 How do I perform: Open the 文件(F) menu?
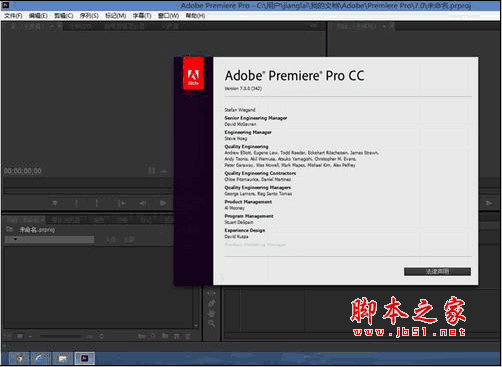tap(13, 16)
